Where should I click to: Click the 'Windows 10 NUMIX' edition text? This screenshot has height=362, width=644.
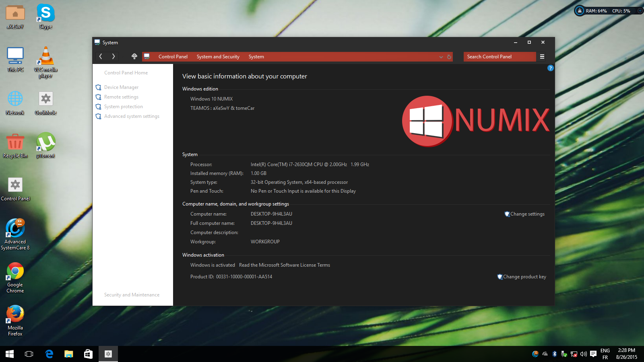pos(211,99)
